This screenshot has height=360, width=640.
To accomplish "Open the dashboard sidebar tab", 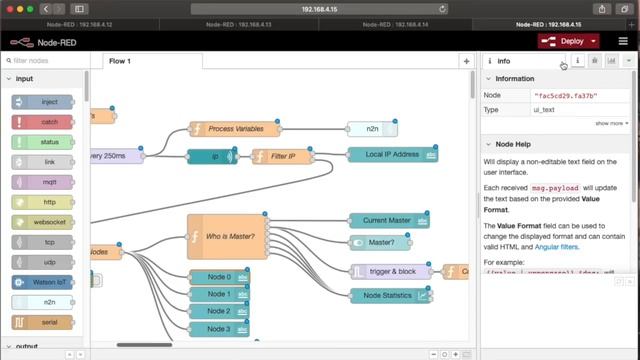I will (x=611, y=61).
